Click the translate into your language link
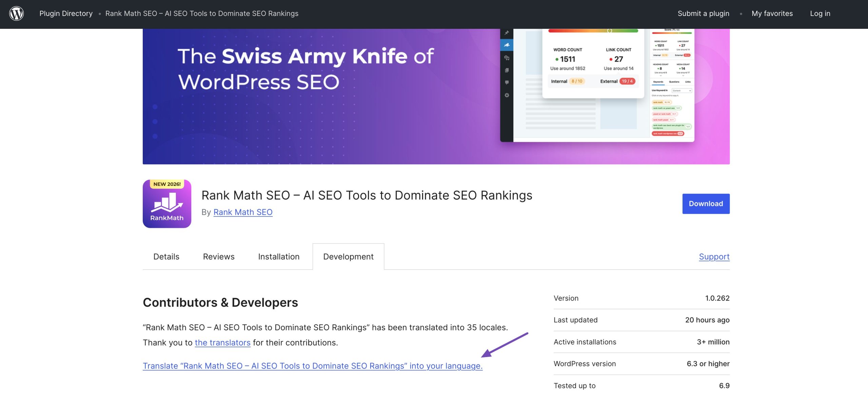 (x=313, y=366)
